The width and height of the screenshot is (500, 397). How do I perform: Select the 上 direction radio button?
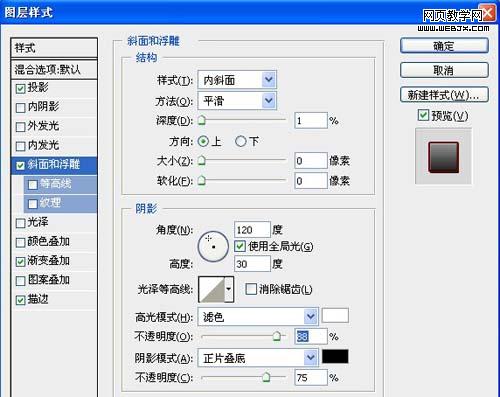tap(203, 142)
